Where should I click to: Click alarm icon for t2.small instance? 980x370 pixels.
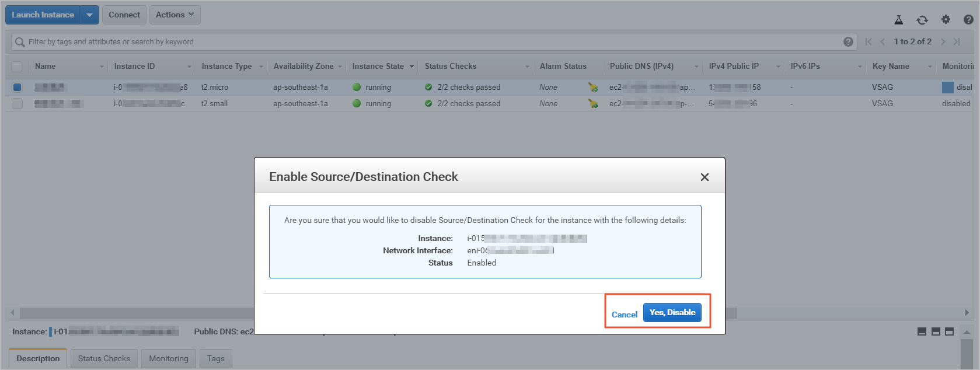pos(593,104)
